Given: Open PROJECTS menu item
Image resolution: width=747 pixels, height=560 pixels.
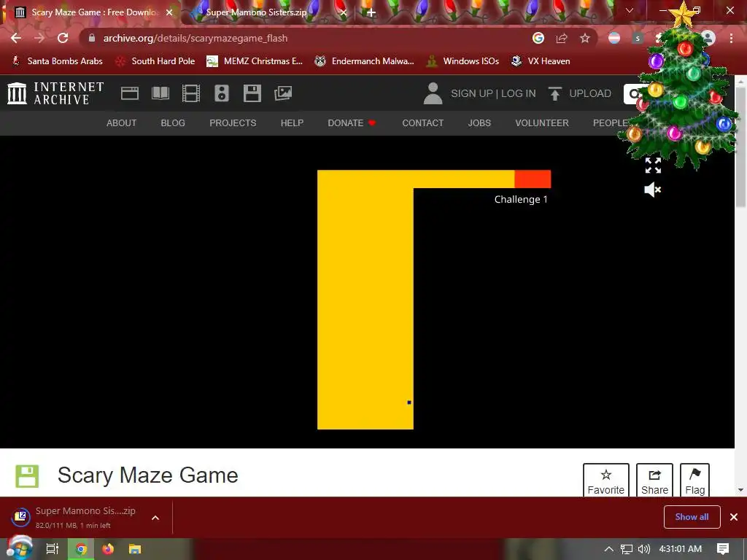Looking at the screenshot, I should 233,122.
